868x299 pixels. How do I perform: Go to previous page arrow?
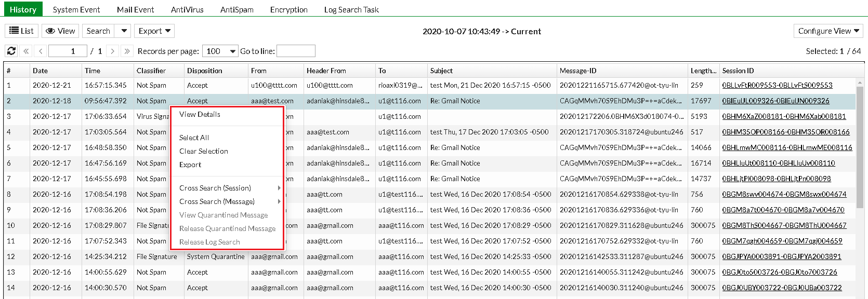(x=41, y=51)
